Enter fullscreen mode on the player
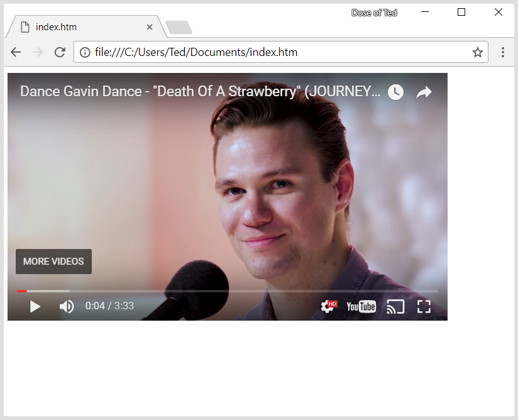The image size is (518, 420). (x=424, y=306)
